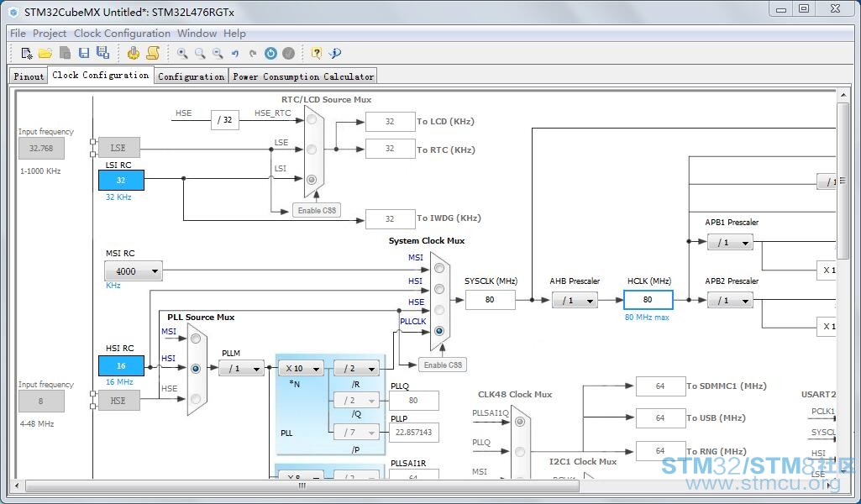Click Enable CSS under System Clock Mux
Image resolution: width=861 pixels, height=504 pixels.
[443, 365]
